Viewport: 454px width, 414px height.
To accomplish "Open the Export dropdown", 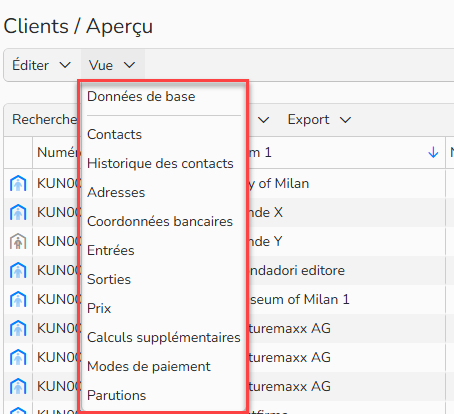I will 319,120.
